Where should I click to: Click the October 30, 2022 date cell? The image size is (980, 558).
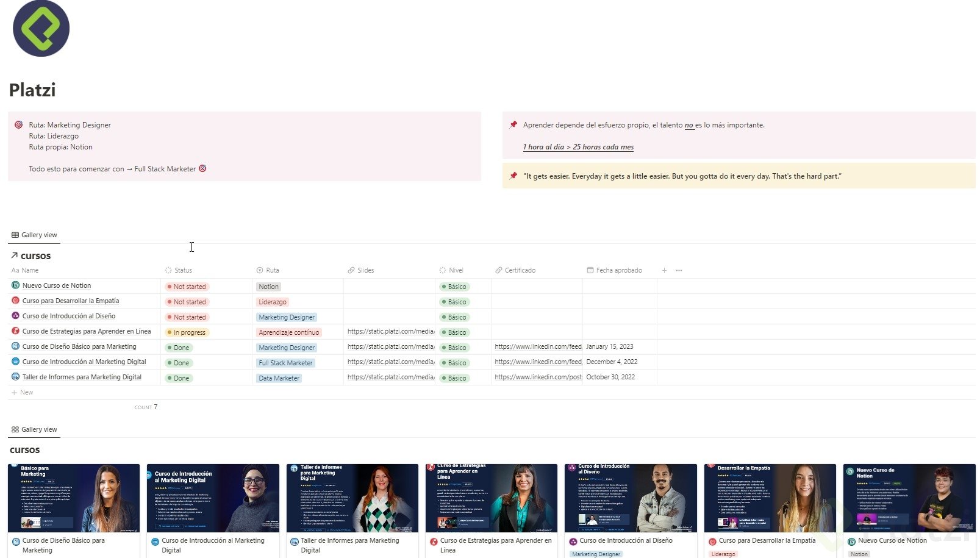pyautogui.click(x=610, y=377)
